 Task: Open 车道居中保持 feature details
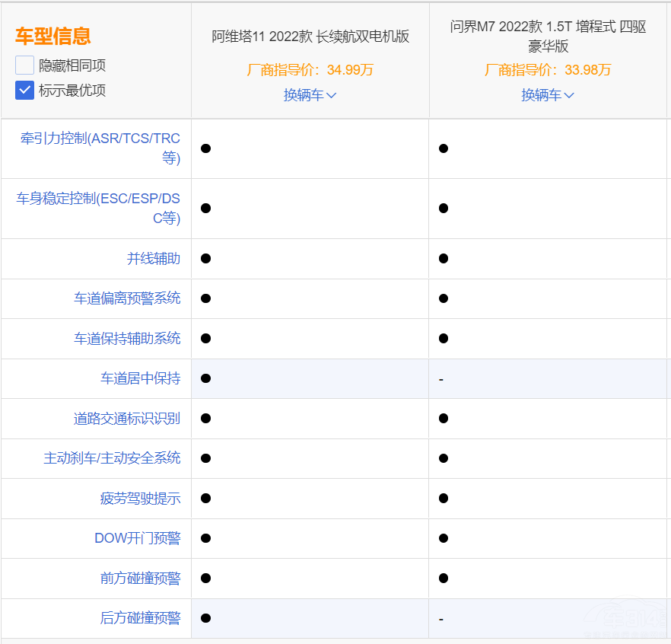tap(148, 378)
